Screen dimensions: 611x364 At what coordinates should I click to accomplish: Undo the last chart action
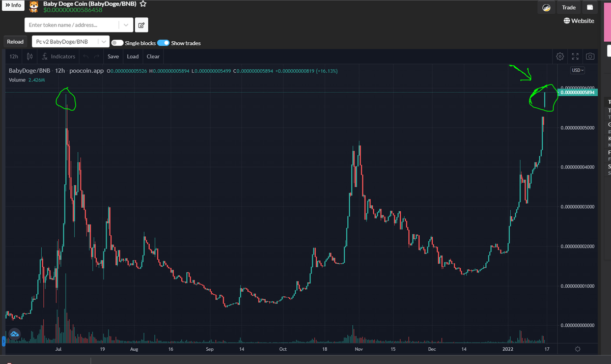pyautogui.click(x=86, y=57)
